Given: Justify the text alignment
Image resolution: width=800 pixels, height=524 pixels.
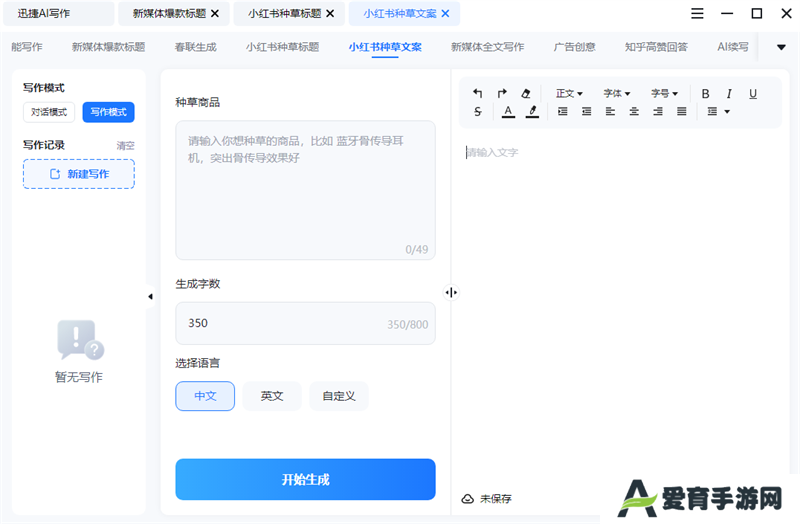Looking at the screenshot, I should [682, 111].
